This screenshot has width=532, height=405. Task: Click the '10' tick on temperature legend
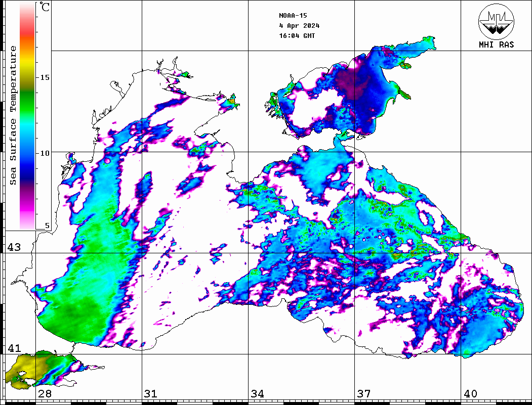point(45,153)
